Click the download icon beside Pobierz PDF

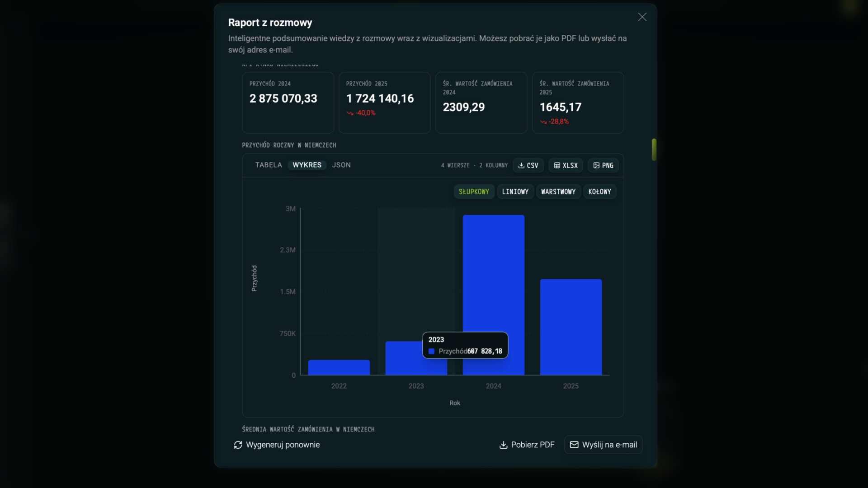(x=503, y=445)
